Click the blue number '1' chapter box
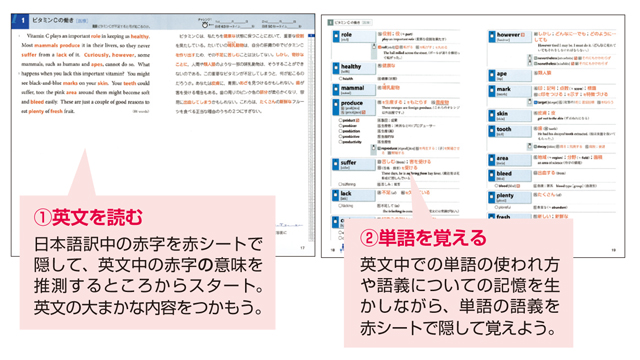Screen dimensions: 640x360 pos(20,20)
